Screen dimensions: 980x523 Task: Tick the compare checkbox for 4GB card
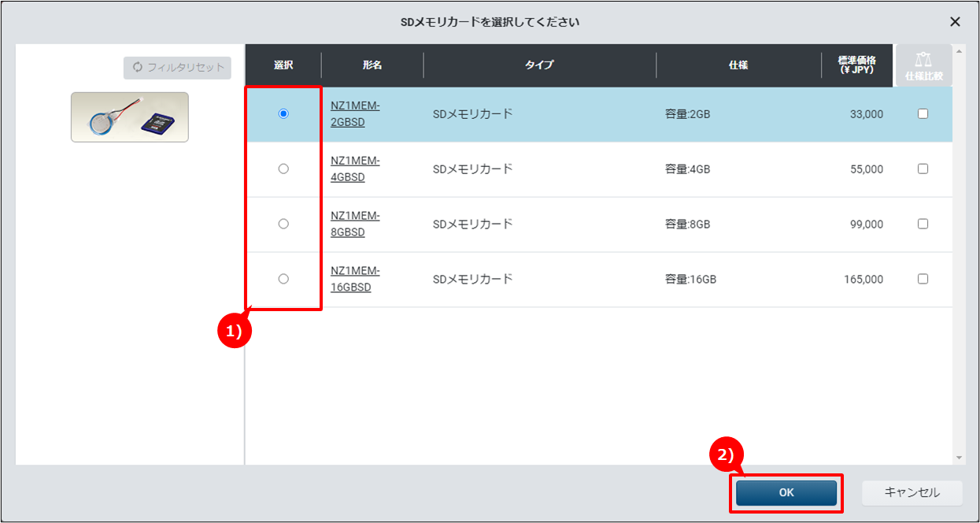coord(923,169)
